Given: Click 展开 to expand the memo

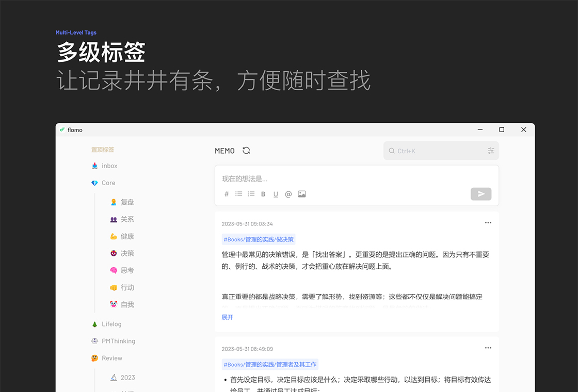Looking at the screenshot, I should pos(228,317).
